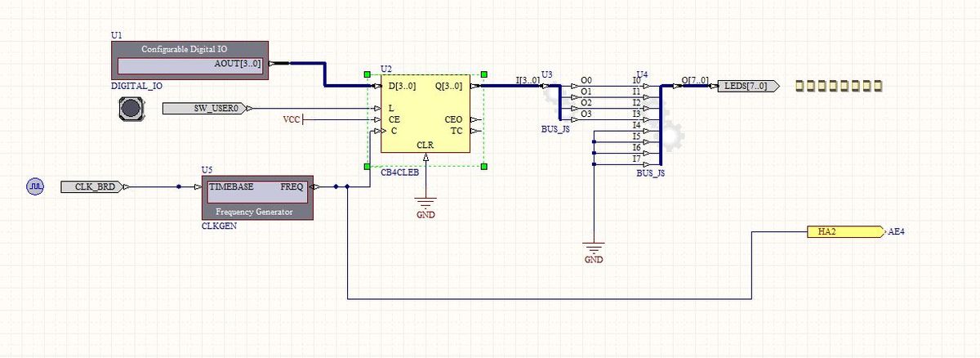This screenshot has width=980, height=358.
Task: Select the Configurable Digital IO block U1
Action: point(189,50)
